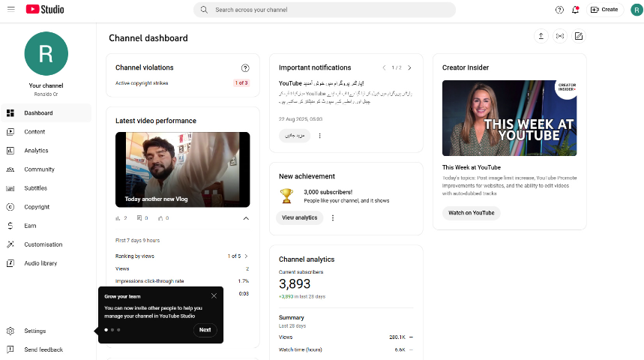The image size is (644, 360).
Task: Open the notifications bell
Action: [575, 10]
